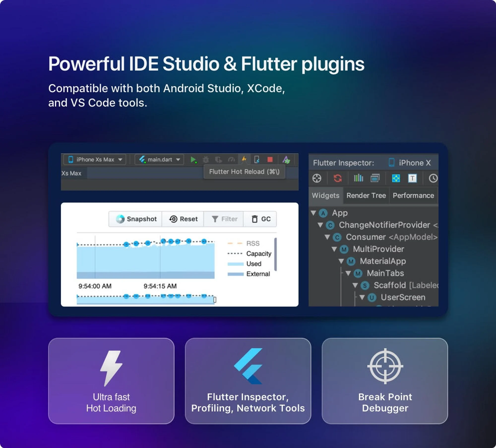This screenshot has width=496, height=448.
Task: Click the 9:54:00 AM time label
Action: tap(95, 286)
